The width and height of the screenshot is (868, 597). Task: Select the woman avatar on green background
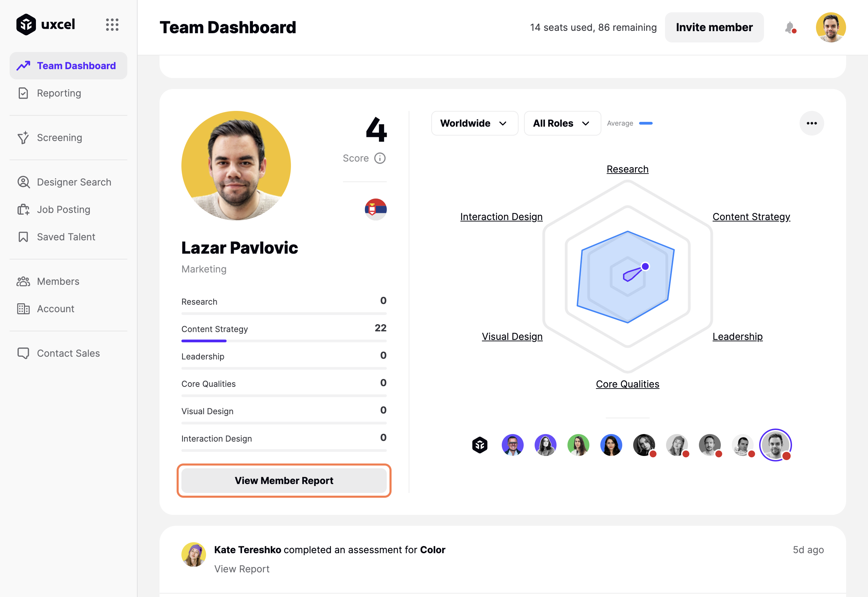578,445
